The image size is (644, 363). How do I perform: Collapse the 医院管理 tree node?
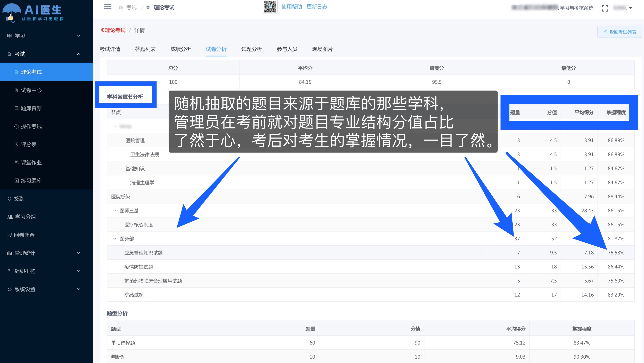pyautogui.click(x=121, y=141)
